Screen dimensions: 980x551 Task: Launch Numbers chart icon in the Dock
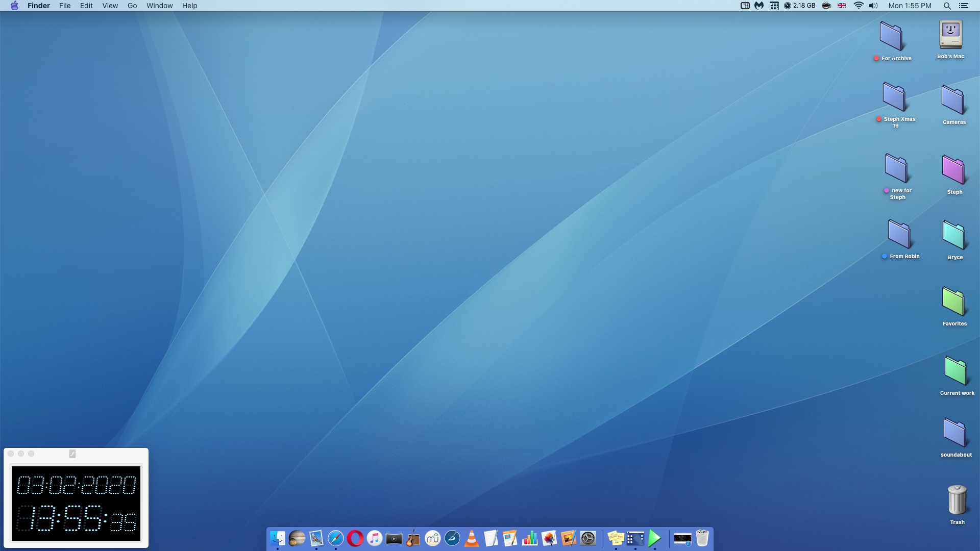click(x=529, y=538)
